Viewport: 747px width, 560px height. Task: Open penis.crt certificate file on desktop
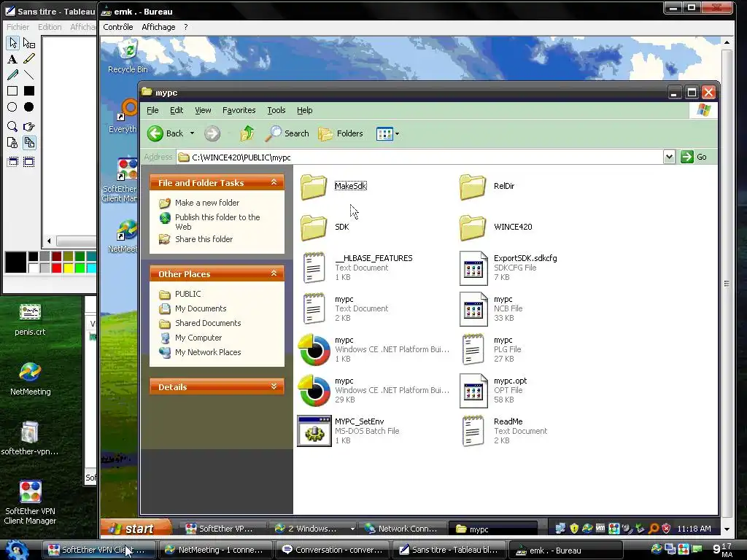pyautogui.click(x=30, y=319)
